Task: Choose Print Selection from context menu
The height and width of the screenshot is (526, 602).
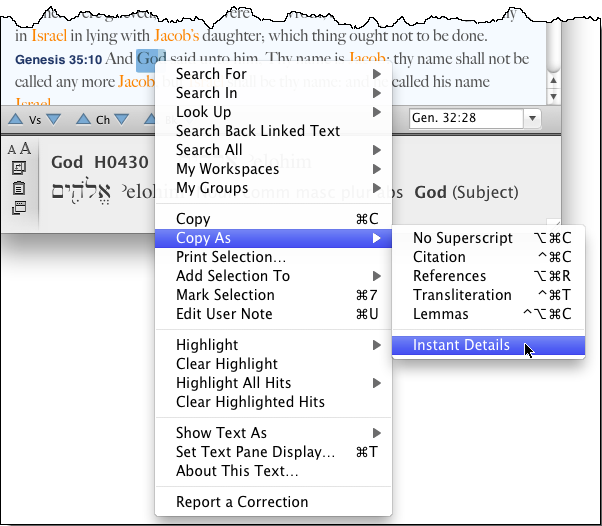Action: pos(230,257)
